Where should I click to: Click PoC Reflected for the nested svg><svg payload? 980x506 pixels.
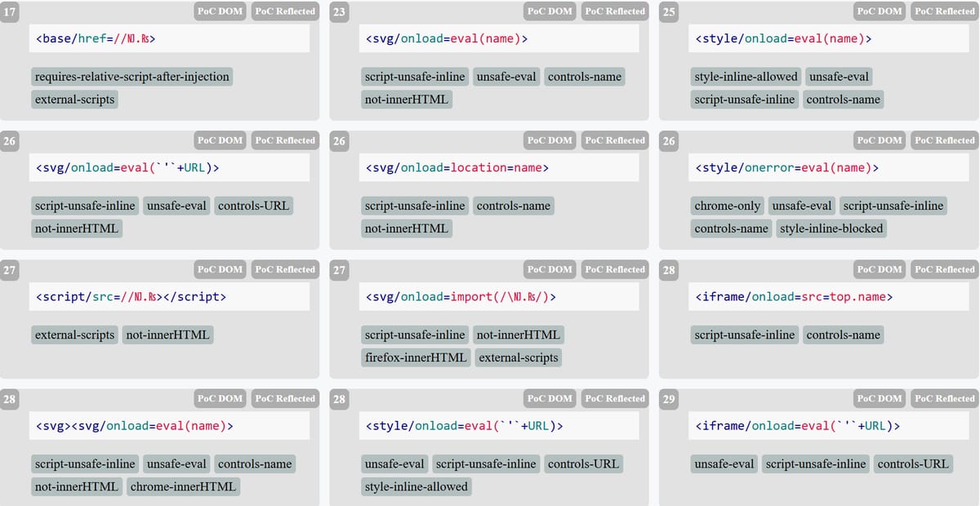(x=285, y=398)
